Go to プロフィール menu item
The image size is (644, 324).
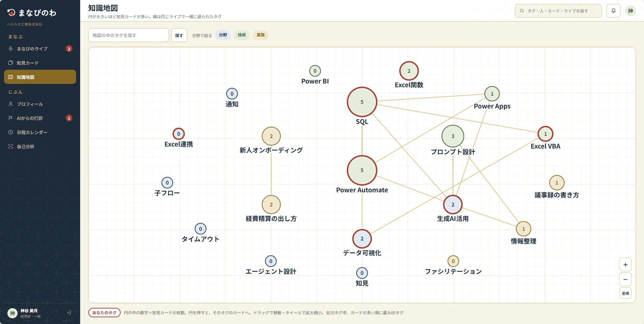[40, 104]
